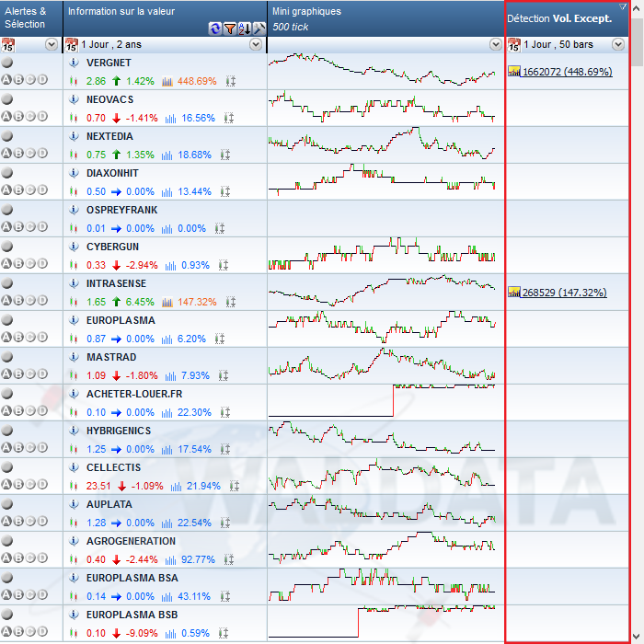Toggle selection A for EUROPLASMA BSA
Screen dimensions: 644x644
[x=6, y=594]
